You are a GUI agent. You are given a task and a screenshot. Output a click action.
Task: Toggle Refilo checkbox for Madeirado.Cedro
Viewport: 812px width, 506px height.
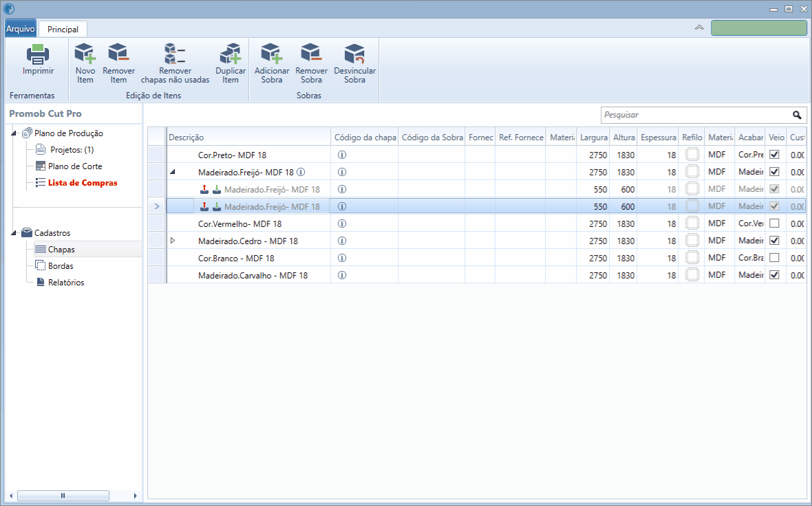coord(692,240)
